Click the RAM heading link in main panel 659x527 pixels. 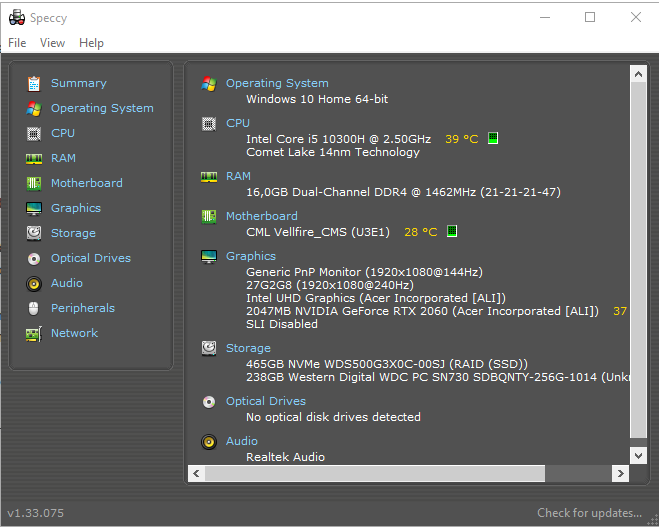point(238,176)
